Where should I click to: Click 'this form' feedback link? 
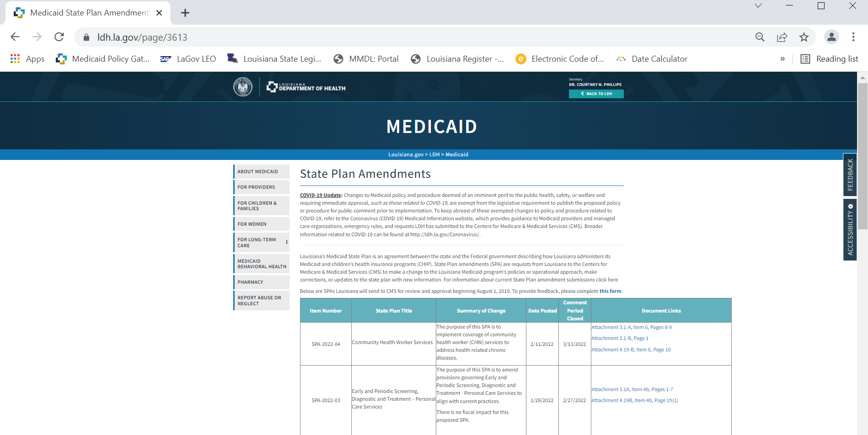coord(611,291)
